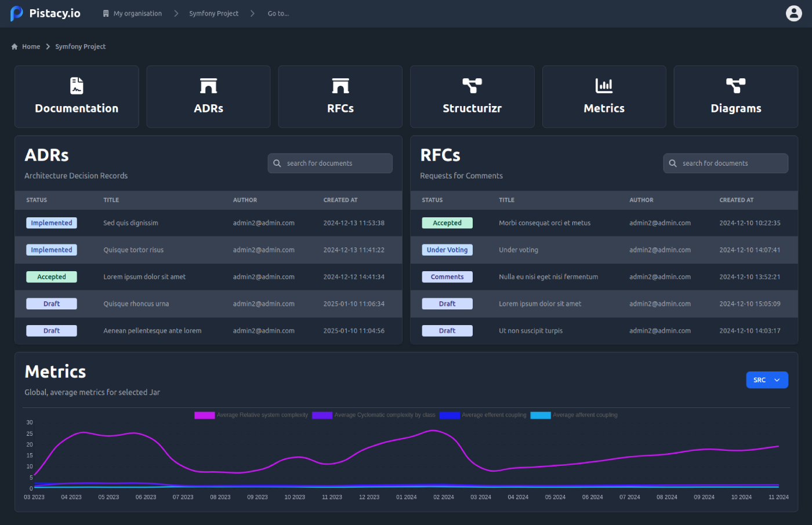Open the Documentation panel icon

[77, 85]
